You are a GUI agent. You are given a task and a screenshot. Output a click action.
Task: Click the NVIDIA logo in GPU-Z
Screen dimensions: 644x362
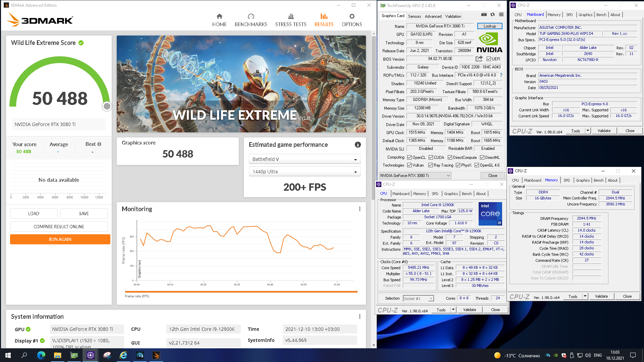[x=489, y=43]
